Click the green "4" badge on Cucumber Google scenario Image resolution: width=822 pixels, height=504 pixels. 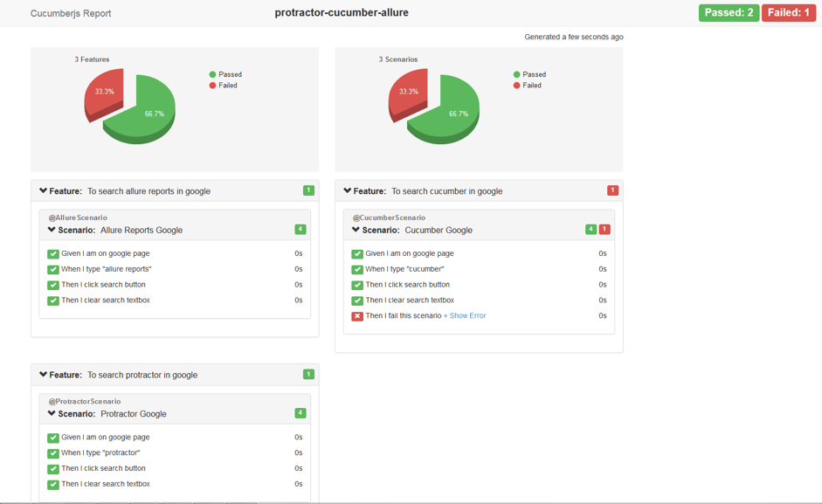coord(591,228)
